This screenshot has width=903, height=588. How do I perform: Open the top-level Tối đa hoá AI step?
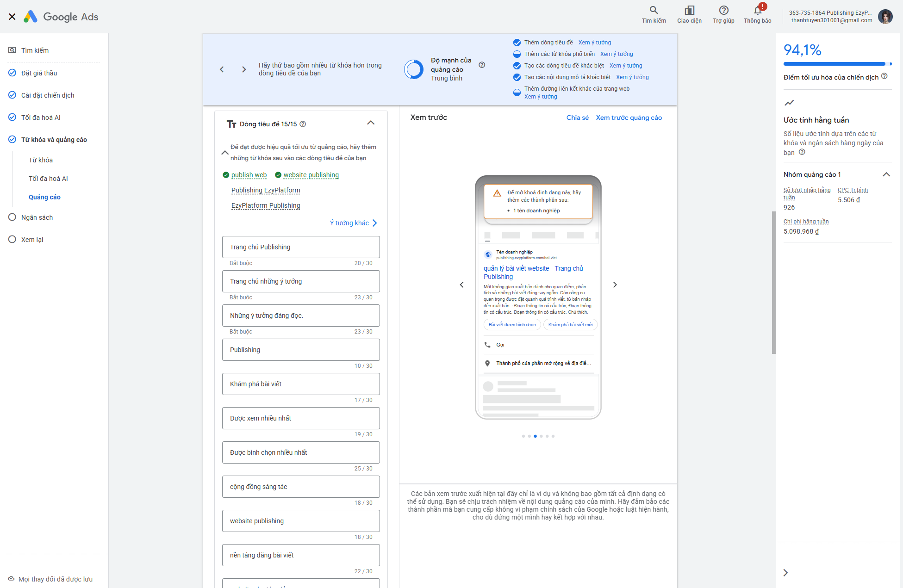41,118
